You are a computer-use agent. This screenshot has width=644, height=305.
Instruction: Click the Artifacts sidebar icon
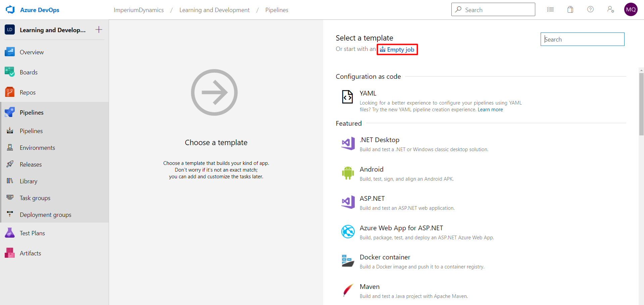[9, 253]
